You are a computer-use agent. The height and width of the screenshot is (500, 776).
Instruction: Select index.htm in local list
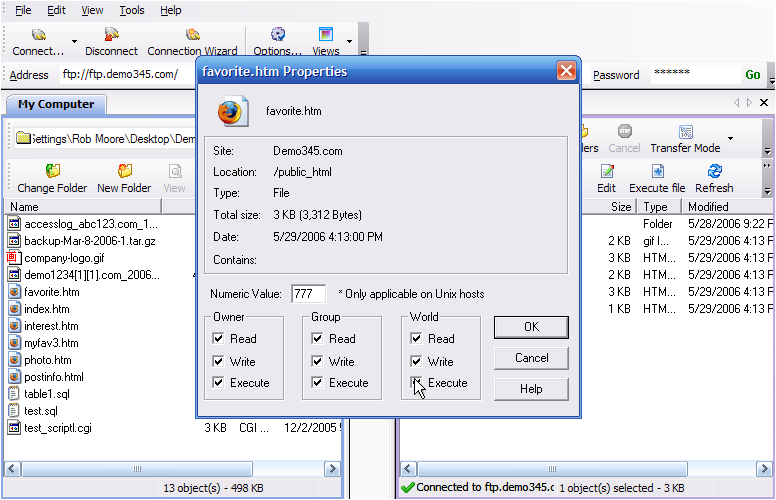47,309
